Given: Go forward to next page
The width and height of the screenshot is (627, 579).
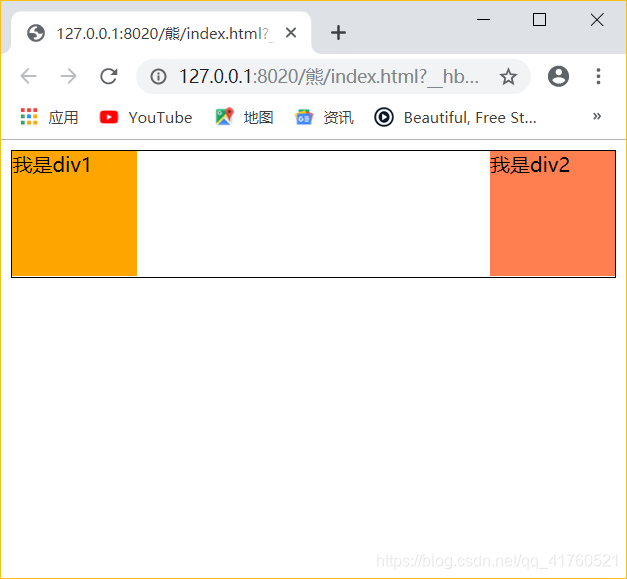Looking at the screenshot, I should 68,76.
